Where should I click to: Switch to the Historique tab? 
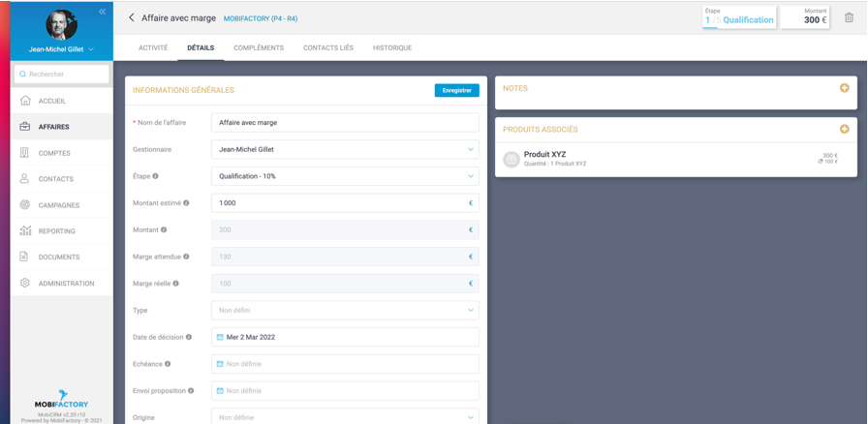tap(392, 47)
